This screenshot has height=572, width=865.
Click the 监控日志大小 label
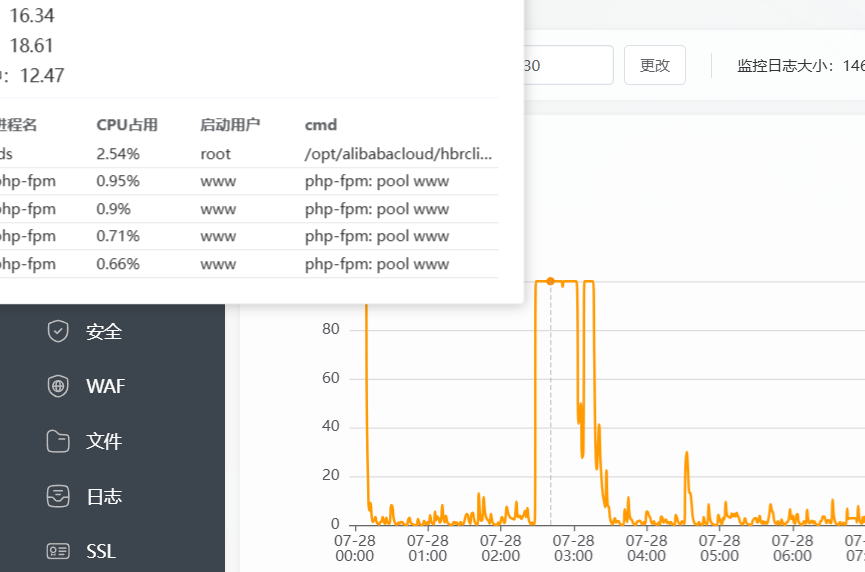pos(786,66)
